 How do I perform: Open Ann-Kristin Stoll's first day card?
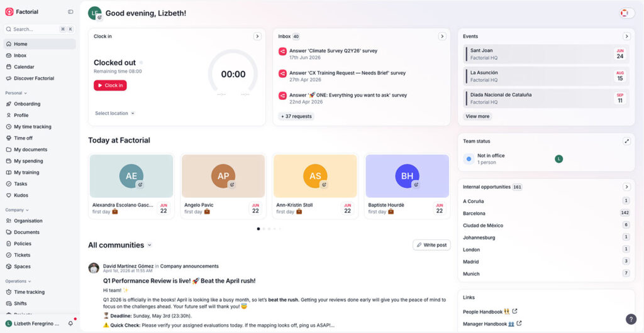(x=316, y=186)
